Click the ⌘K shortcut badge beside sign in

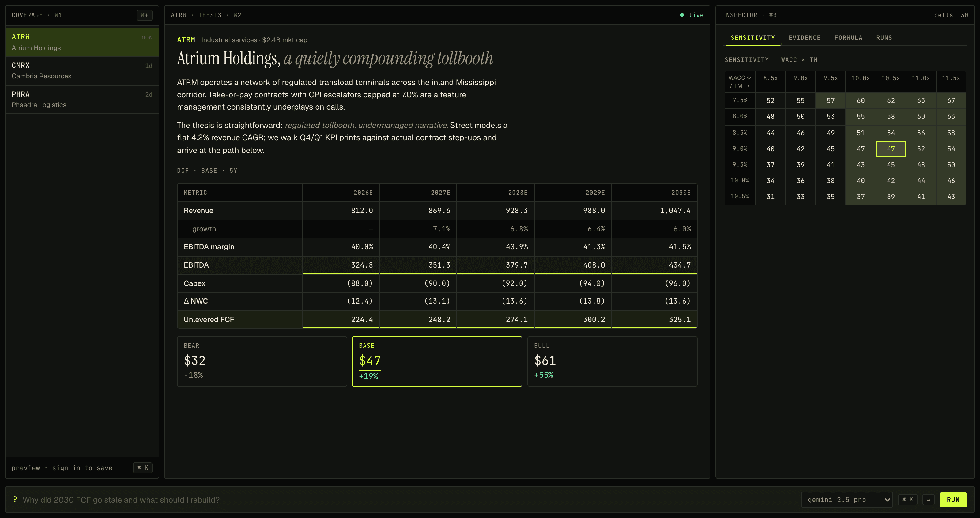[x=143, y=467]
